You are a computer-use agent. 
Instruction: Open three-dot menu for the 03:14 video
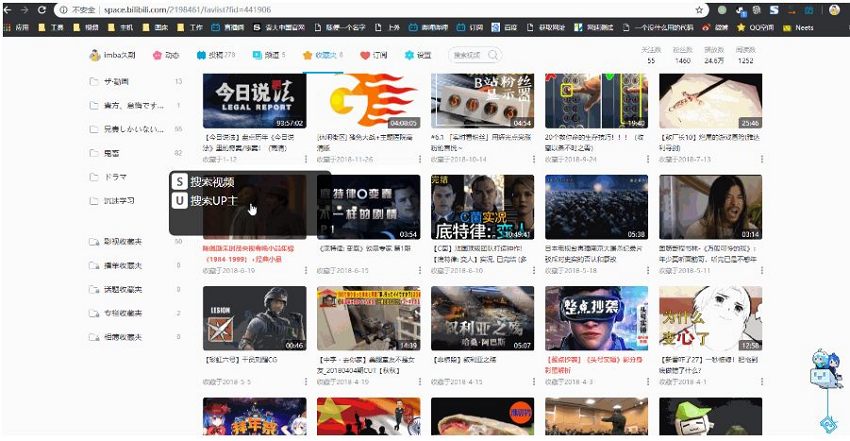(x=762, y=270)
